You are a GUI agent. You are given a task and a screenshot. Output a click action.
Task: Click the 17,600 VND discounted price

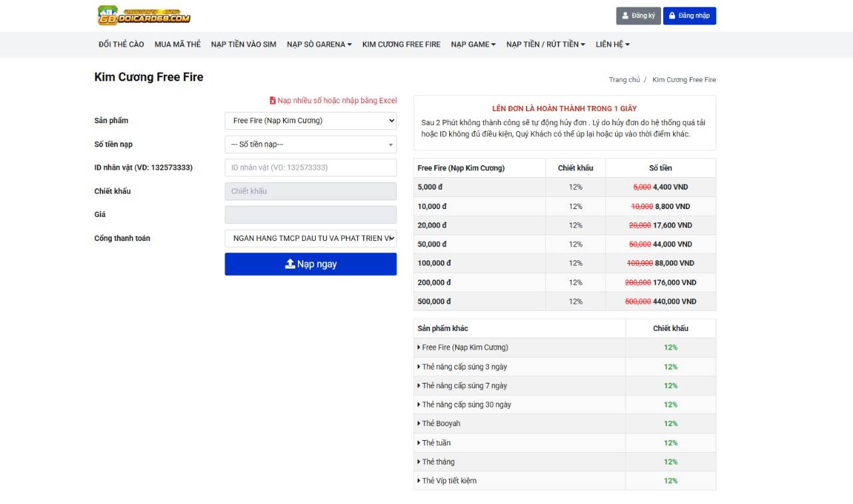coord(672,225)
